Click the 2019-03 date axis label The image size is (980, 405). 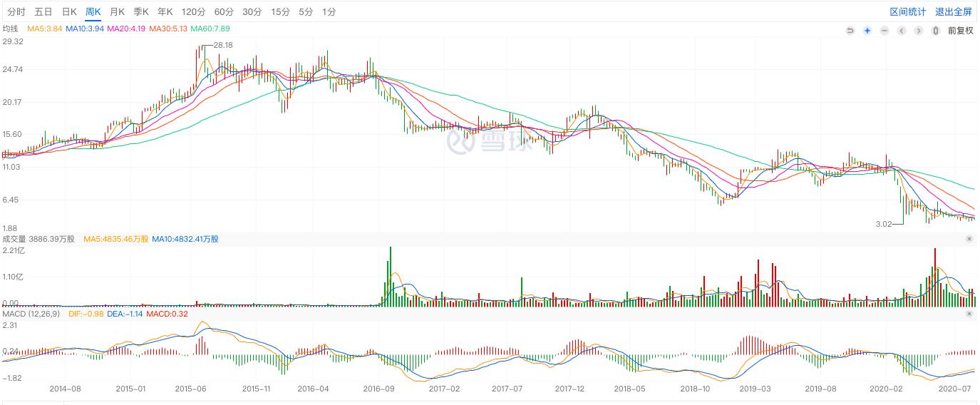point(755,389)
